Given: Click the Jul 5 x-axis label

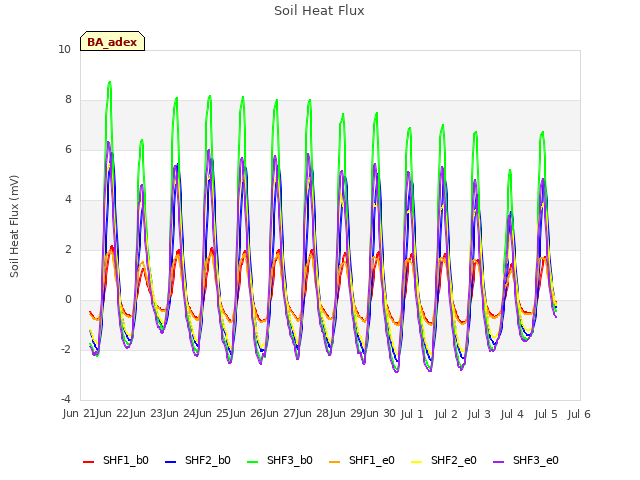Looking at the screenshot, I should pyautogui.click(x=546, y=414).
